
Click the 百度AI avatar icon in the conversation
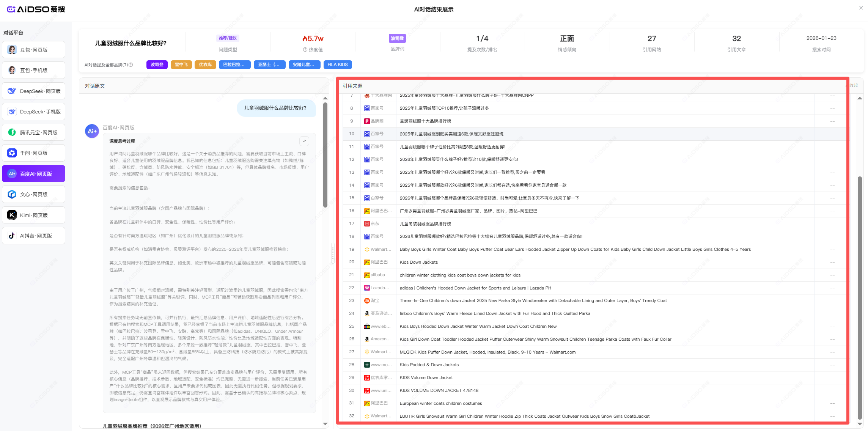[92, 131]
